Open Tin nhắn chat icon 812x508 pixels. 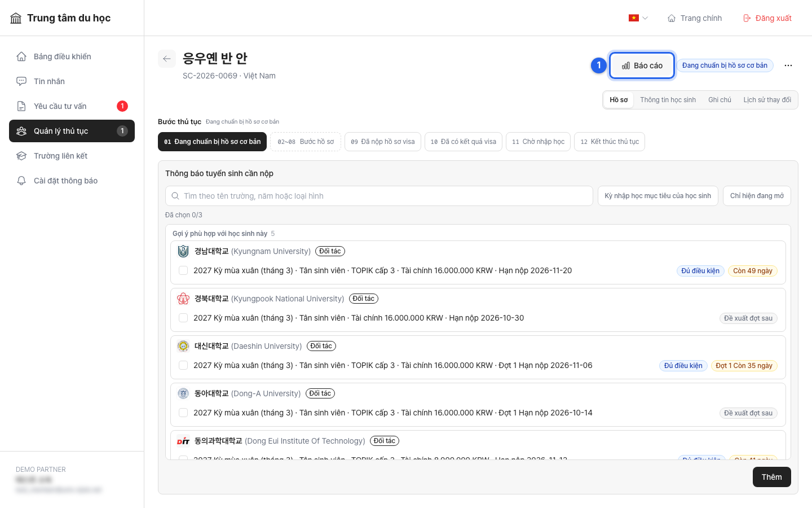pos(21,81)
